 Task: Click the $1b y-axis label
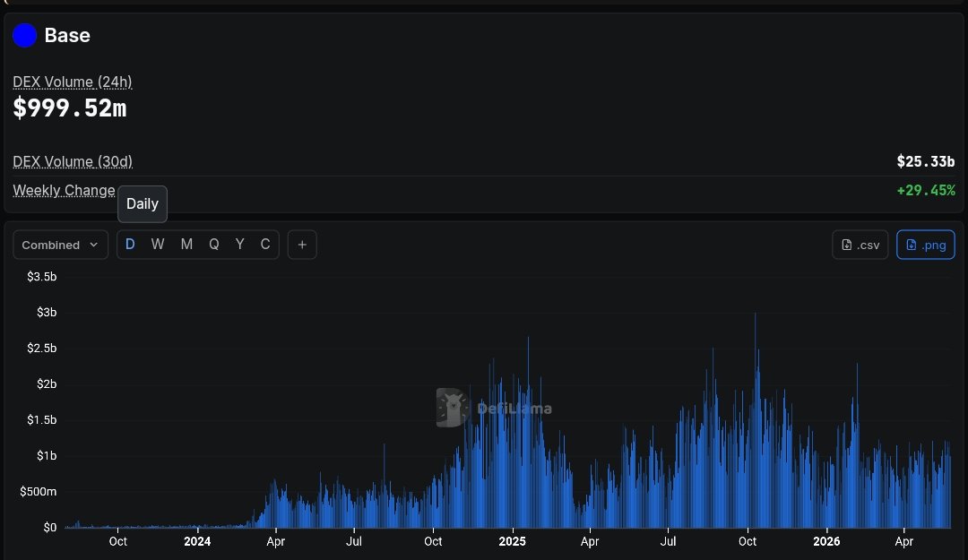[x=47, y=456]
